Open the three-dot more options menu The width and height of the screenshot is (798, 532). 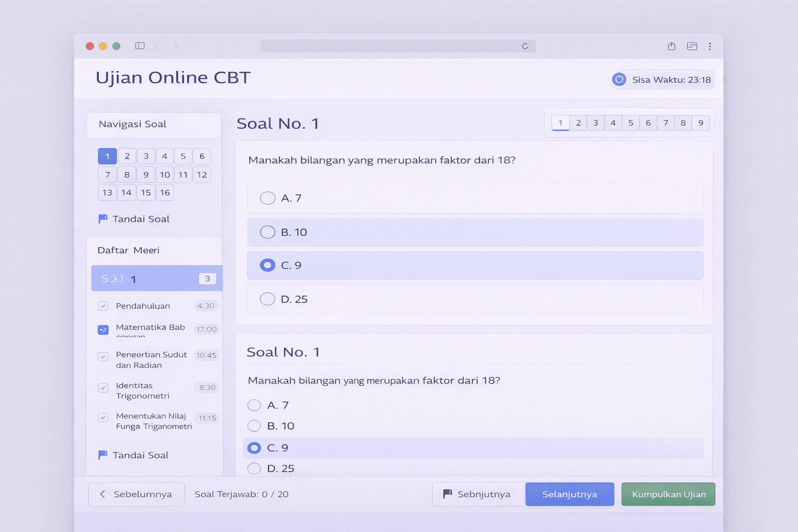710,46
